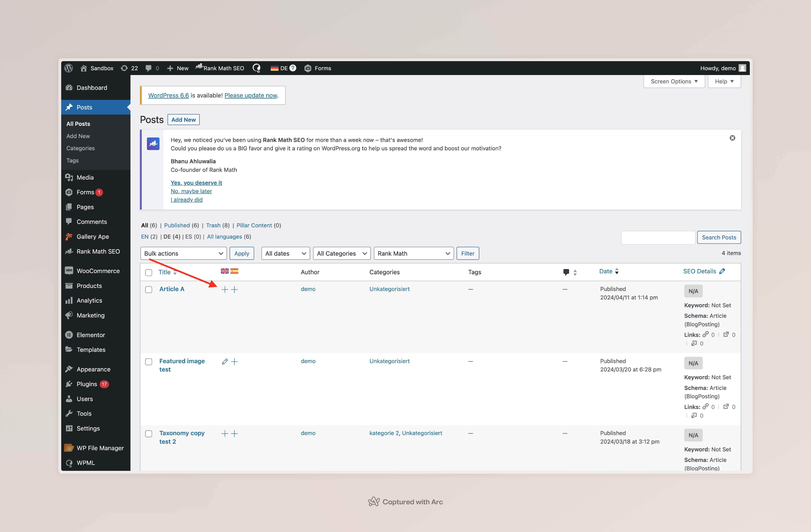Click the WordPress logo in admin bar

pos(69,68)
